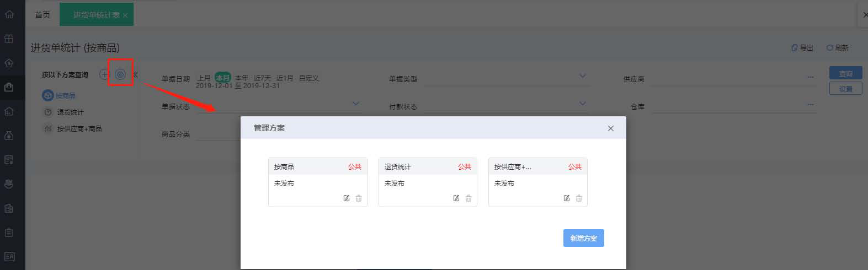
Task: Click the 管理方案 dialog title
Action: point(269,128)
